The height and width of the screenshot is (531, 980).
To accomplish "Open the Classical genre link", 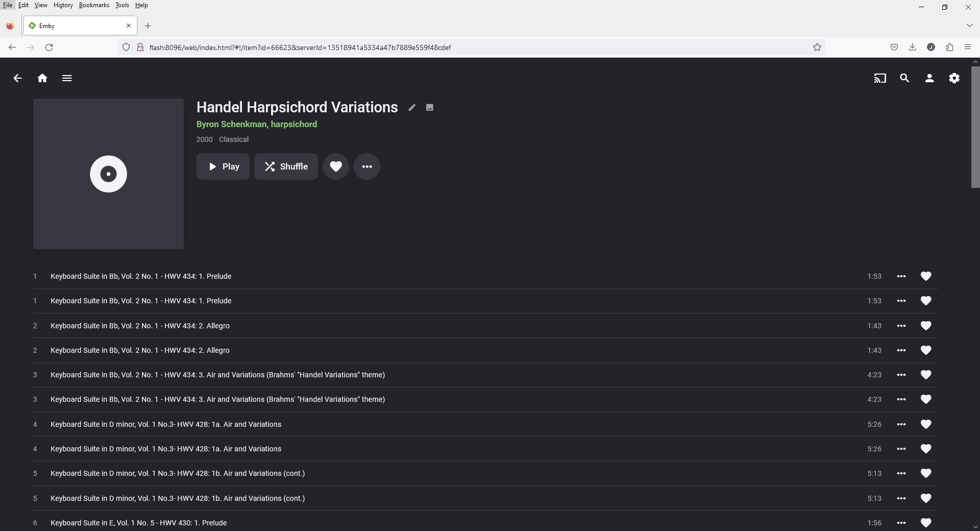I will click(234, 139).
